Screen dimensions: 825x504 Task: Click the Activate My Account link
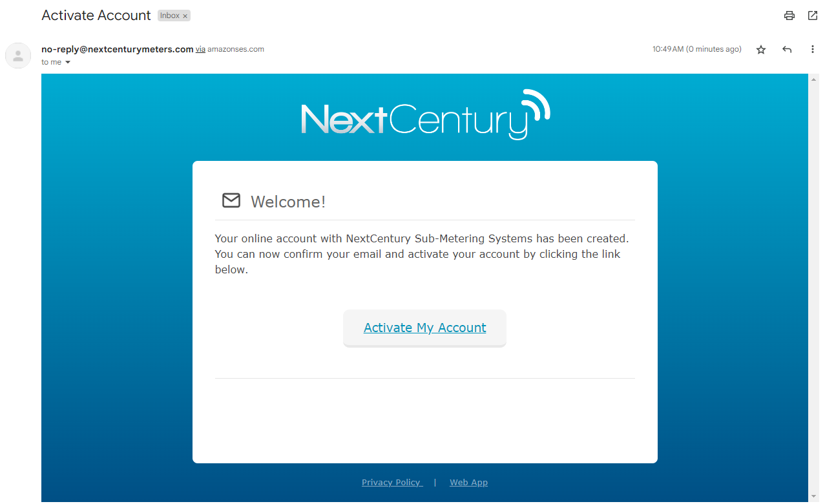(x=424, y=328)
